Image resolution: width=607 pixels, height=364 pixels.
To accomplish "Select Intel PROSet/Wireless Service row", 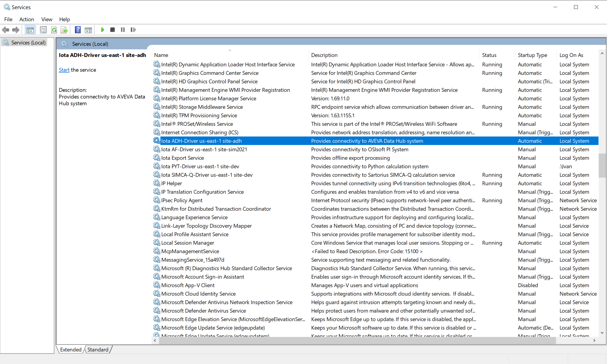I will tap(375, 124).
